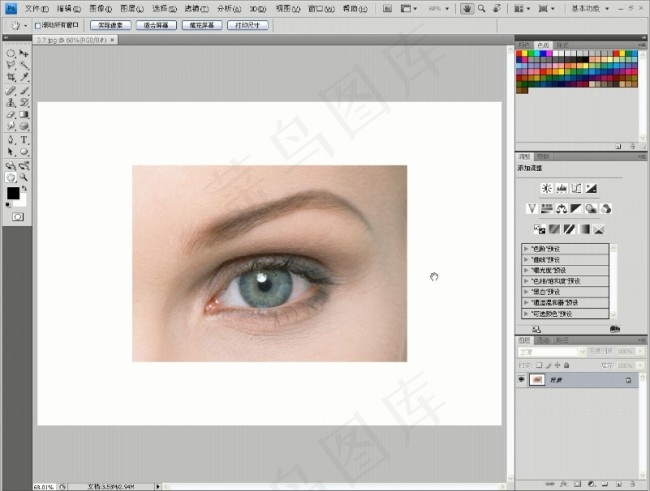Open the 文件 menu
The height and width of the screenshot is (491, 650).
point(36,9)
